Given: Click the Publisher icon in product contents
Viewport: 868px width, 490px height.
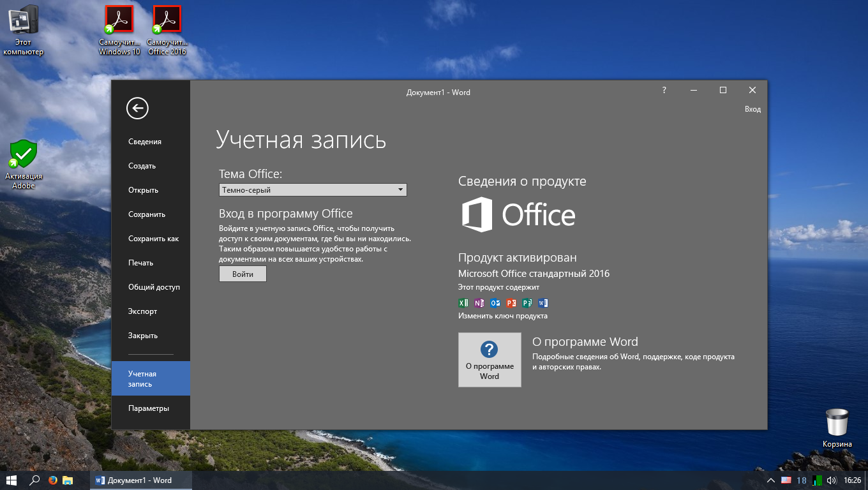Looking at the screenshot, I should coord(527,303).
